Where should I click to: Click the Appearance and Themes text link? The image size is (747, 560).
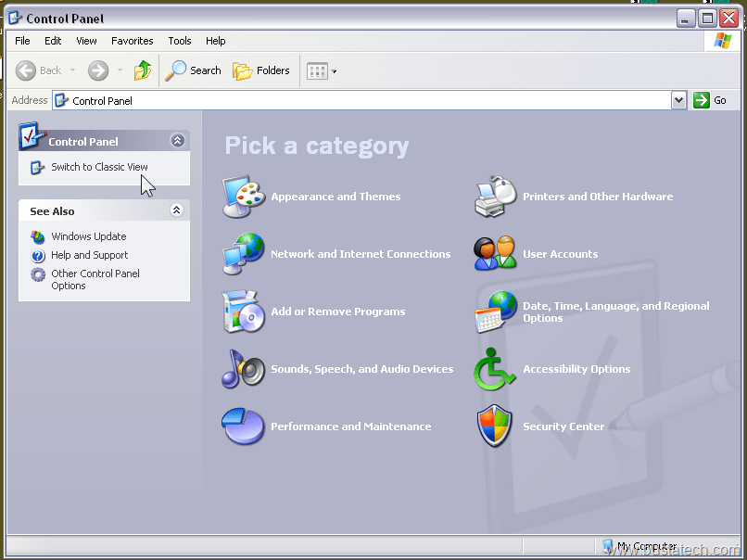click(336, 197)
